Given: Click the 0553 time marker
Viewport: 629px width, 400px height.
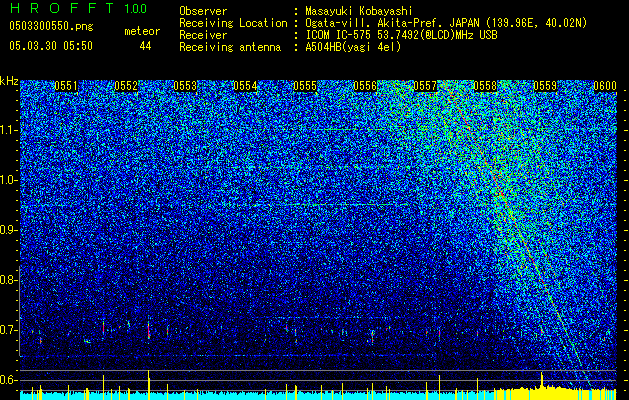Looking at the screenshot, I should click(x=185, y=86).
